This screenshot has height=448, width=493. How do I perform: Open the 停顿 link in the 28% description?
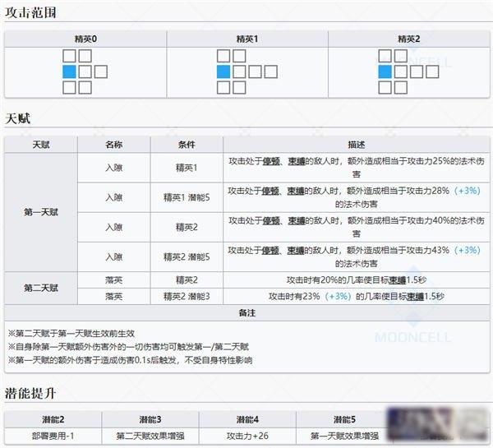tap(270, 191)
